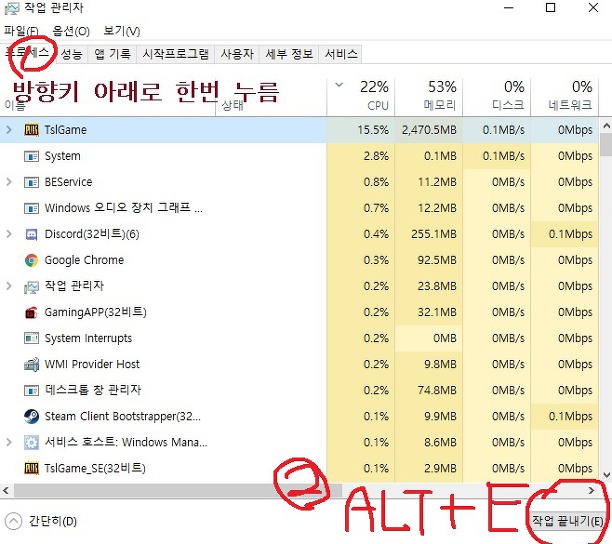
Task: Click the Steam Client Bootstrapper icon
Action: click(x=31, y=416)
